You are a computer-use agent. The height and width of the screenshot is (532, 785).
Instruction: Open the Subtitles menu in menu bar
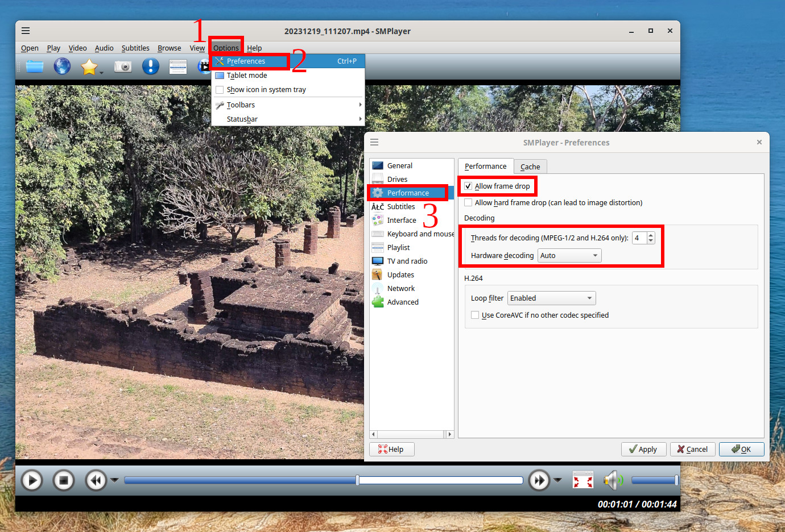point(135,48)
